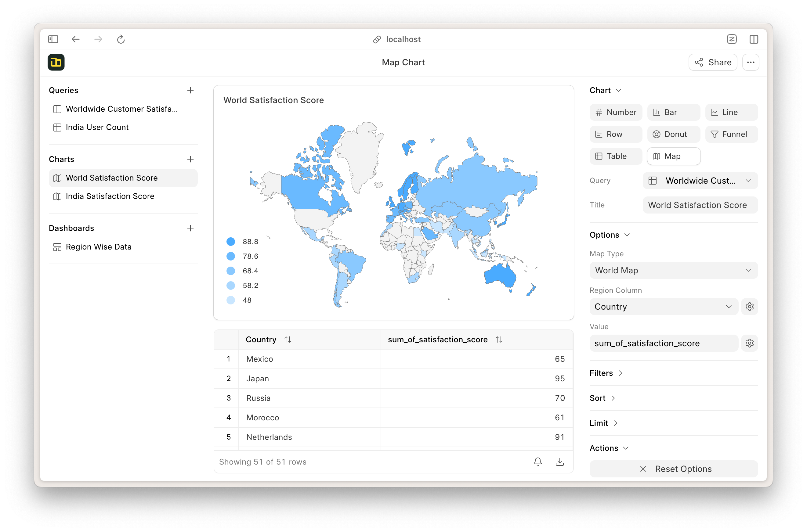Click Reset Options button
This screenshot has width=807, height=532.
tap(673, 469)
